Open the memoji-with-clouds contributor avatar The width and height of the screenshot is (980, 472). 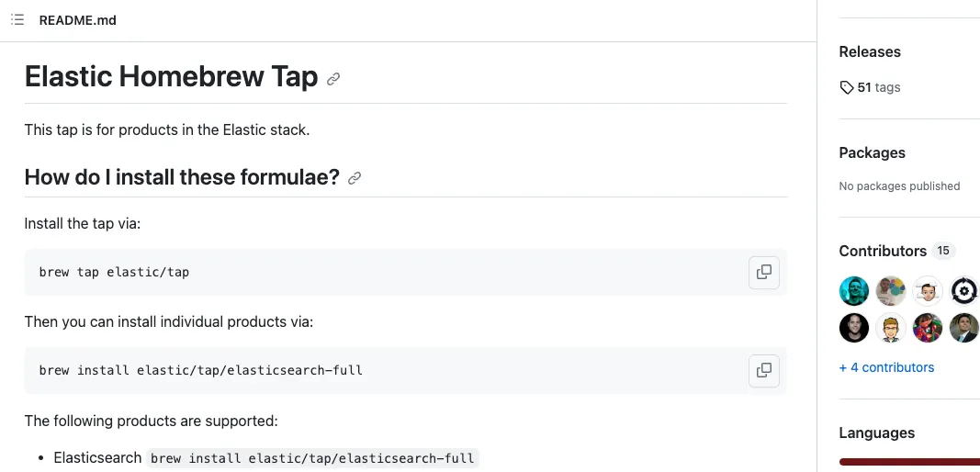click(928, 291)
